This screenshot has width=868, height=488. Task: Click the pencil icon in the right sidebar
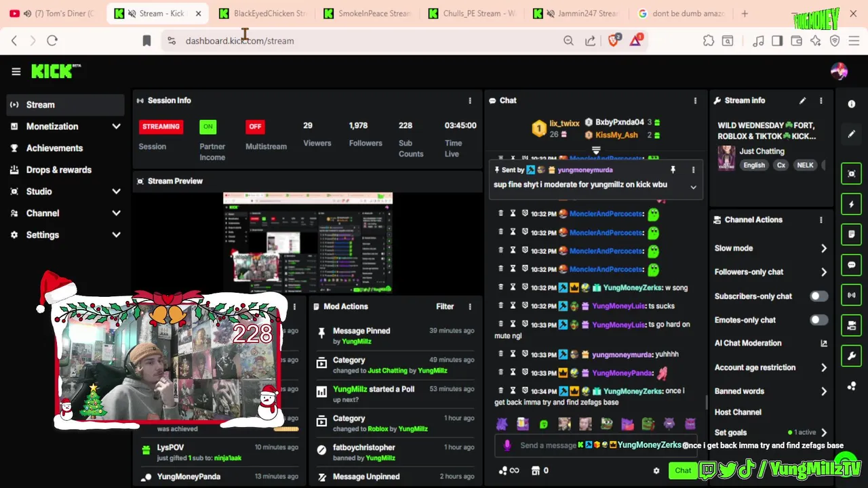[852, 134]
